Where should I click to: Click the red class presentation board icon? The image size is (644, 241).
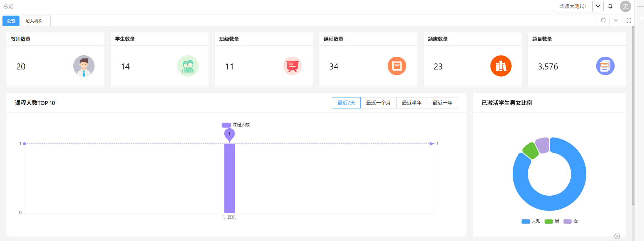[292, 66]
